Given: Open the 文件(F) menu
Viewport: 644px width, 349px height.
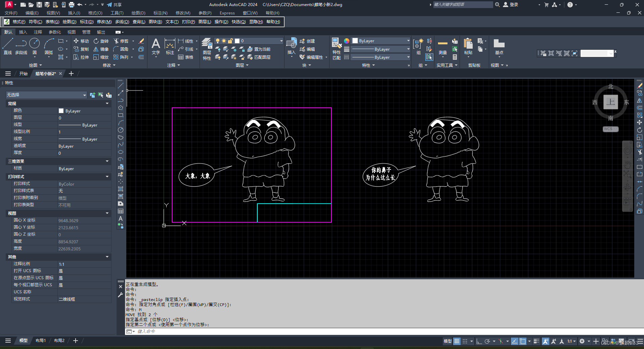Looking at the screenshot, I should coord(11,13).
